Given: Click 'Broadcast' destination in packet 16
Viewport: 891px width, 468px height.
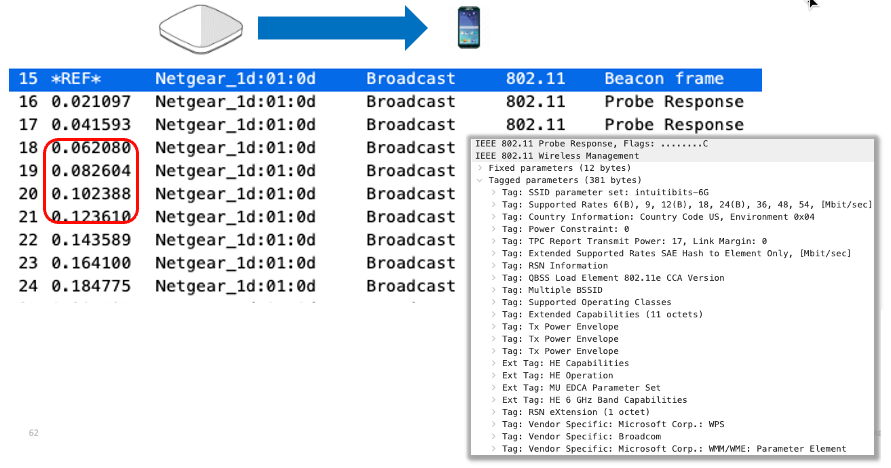Looking at the screenshot, I should [411, 102].
